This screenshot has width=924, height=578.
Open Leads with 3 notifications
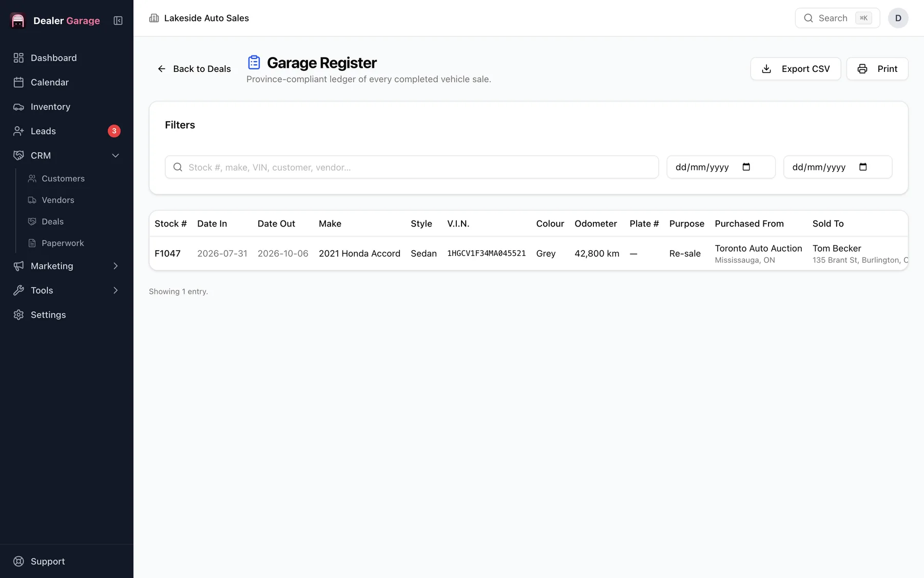pos(67,131)
